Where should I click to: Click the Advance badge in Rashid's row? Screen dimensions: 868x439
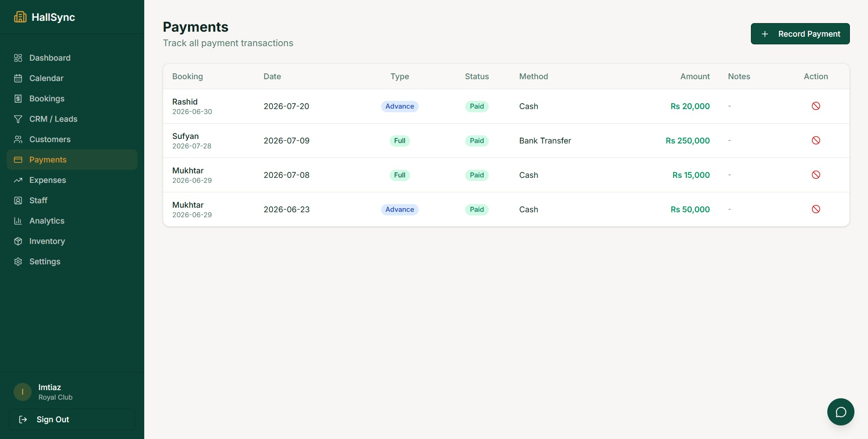pyautogui.click(x=400, y=106)
